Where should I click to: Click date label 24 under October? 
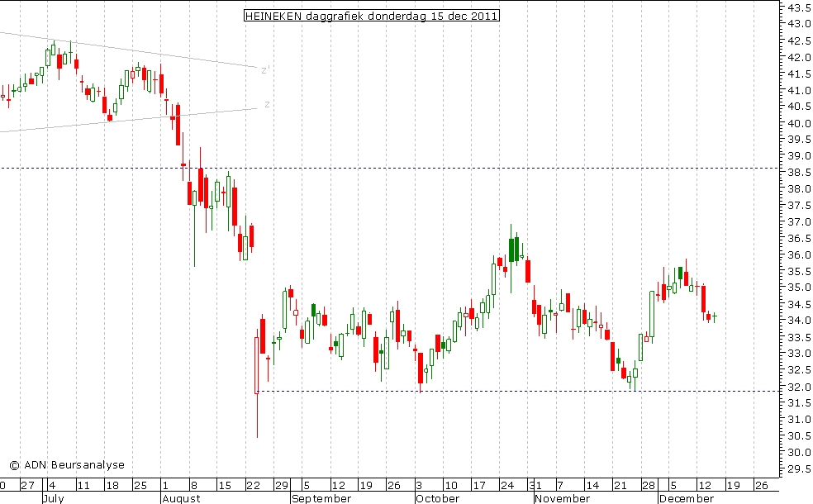[x=507, y=486]
